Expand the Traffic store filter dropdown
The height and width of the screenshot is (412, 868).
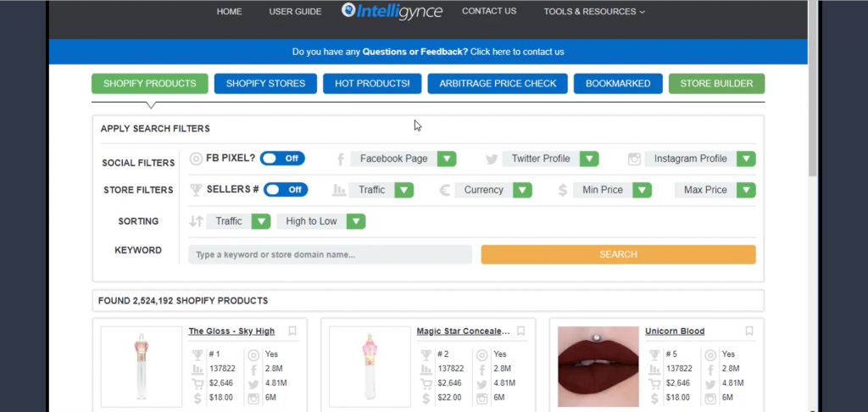tap(381, 190)
